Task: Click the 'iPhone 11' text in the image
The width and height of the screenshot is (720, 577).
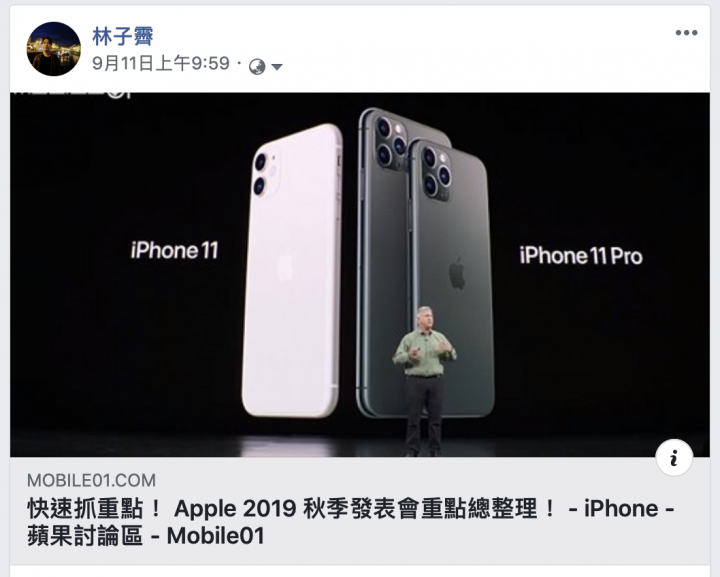Action: coord(174,251)
